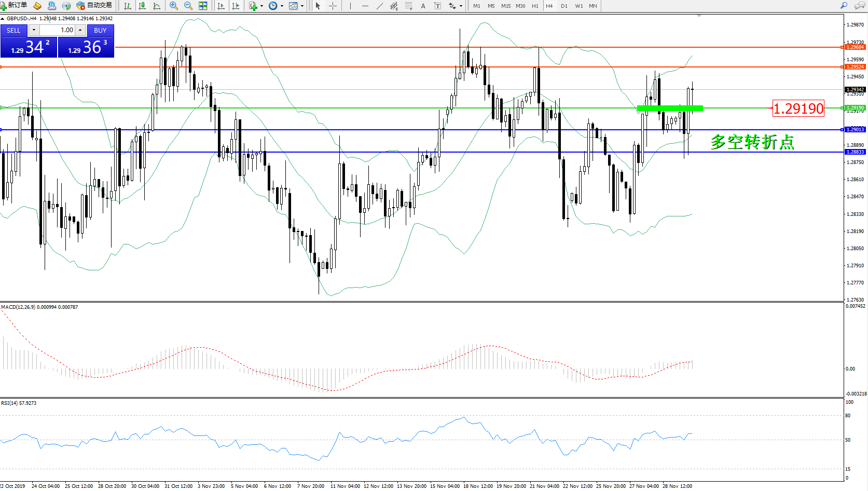The height and width of the screenshot is (491, 868).
Task: Pick the Fibonacci retracement tool
Action: (x=408, y=6)
